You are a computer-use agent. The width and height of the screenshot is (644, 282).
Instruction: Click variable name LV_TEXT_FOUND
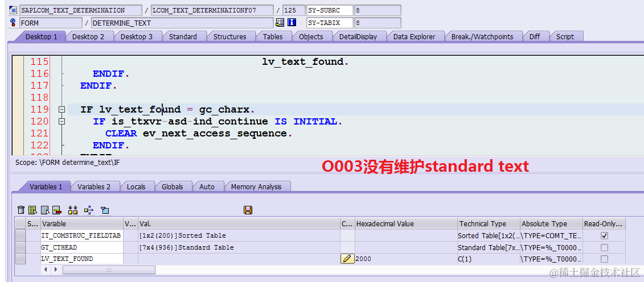(67, 259)
